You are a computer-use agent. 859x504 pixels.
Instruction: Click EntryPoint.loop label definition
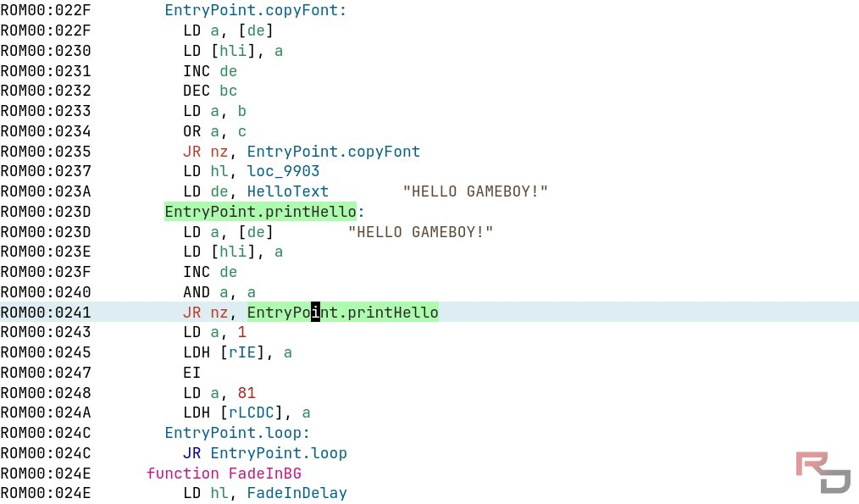pos(237,433)
